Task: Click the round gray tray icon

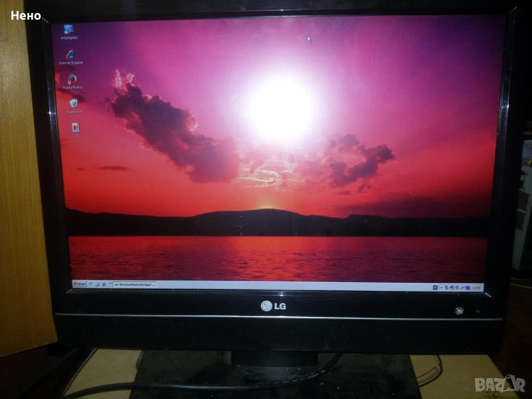Action: [x=457, y=287]
